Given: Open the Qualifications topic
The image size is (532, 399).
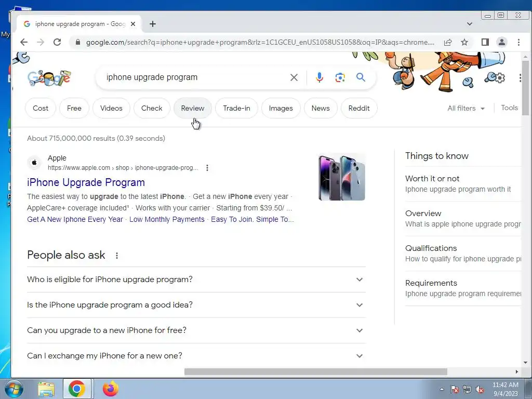Looking at the screenshot, I should click(463, 254).
